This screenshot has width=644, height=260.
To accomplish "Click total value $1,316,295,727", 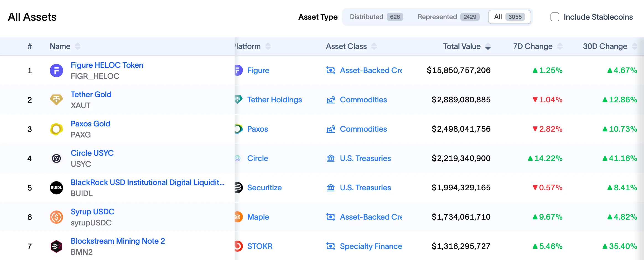I will pos(461,246).
